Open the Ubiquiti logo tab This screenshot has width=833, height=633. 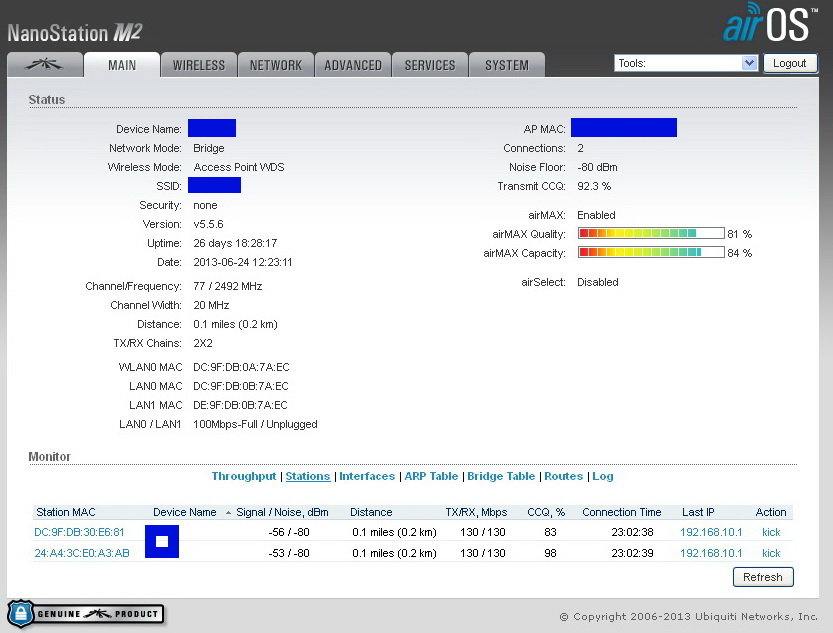[x=45, y=65]
